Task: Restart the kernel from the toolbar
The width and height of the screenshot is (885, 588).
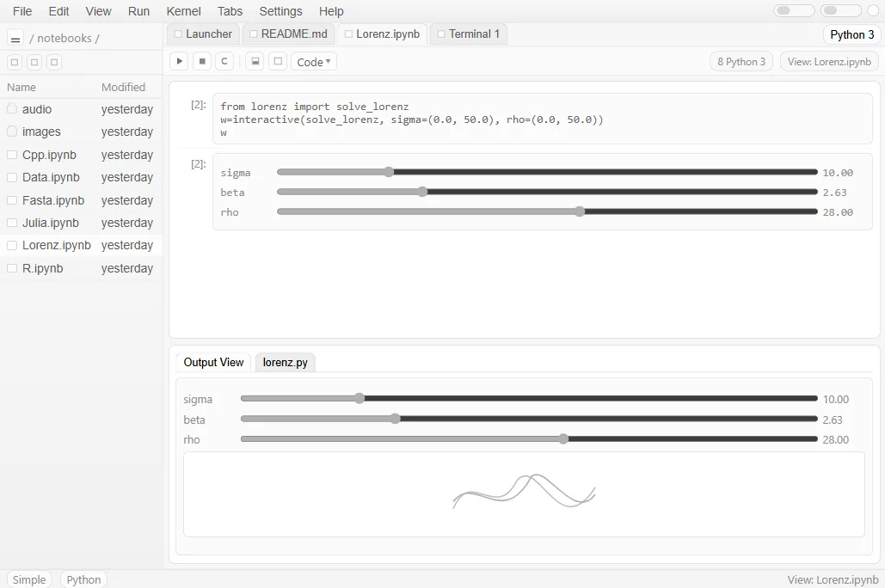Action: pyautogui.click(x=224, y=61)
